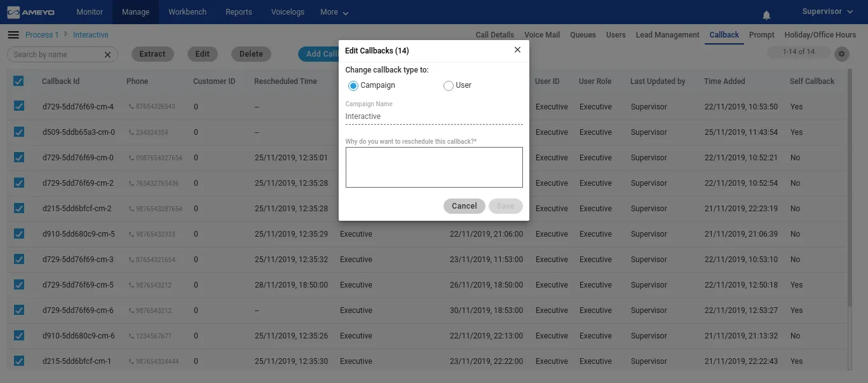Click phone icon for number 9876543287654

click(x=132, y=209)
